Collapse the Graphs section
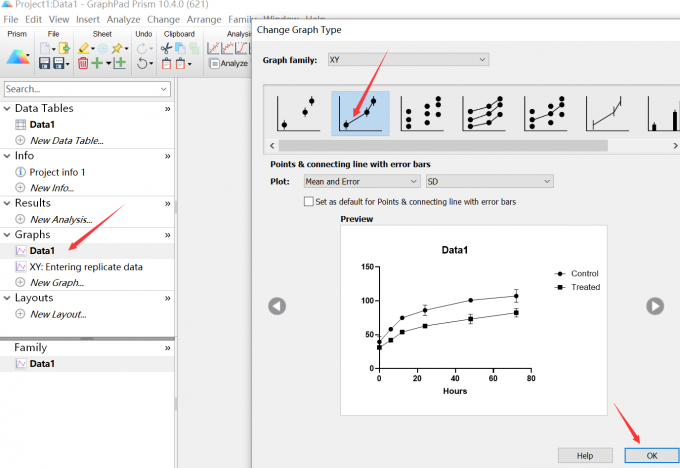The height and width of the screenshot is (468, 680). coord(7,235)
